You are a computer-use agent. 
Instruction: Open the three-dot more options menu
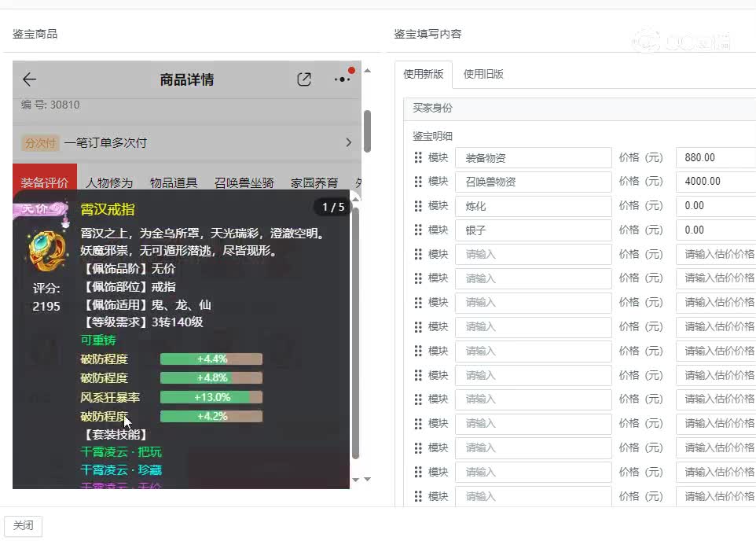[x=342, y=79]
